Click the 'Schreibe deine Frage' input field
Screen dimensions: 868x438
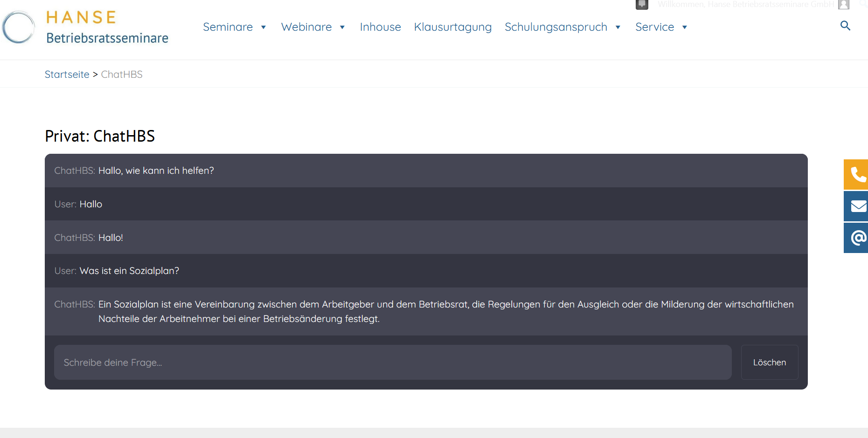(x=392, y=363)
